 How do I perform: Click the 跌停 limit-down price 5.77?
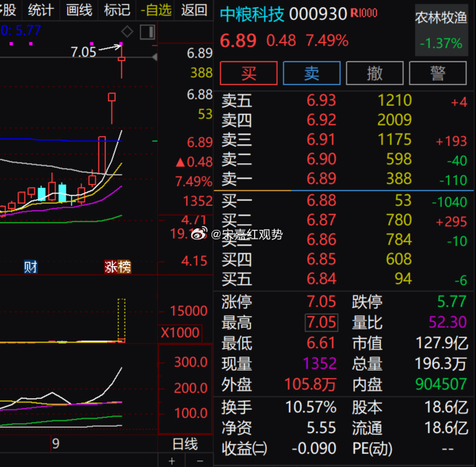pos(451,302)
